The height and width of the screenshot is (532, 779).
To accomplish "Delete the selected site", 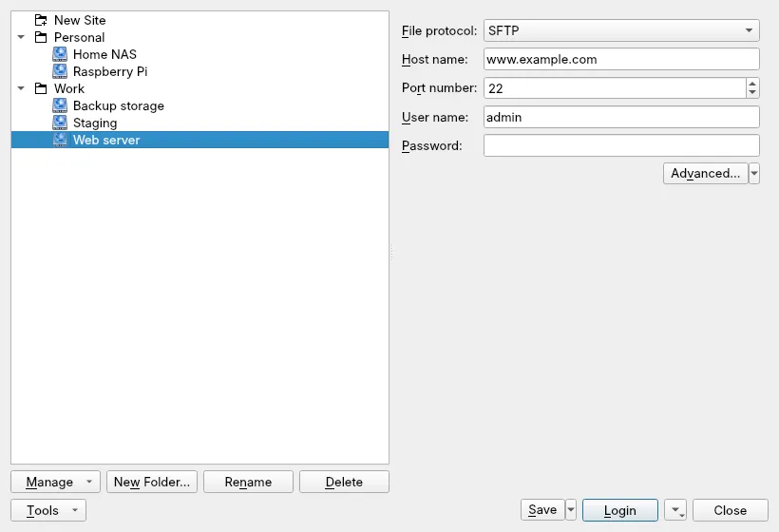I will (344, 482).
